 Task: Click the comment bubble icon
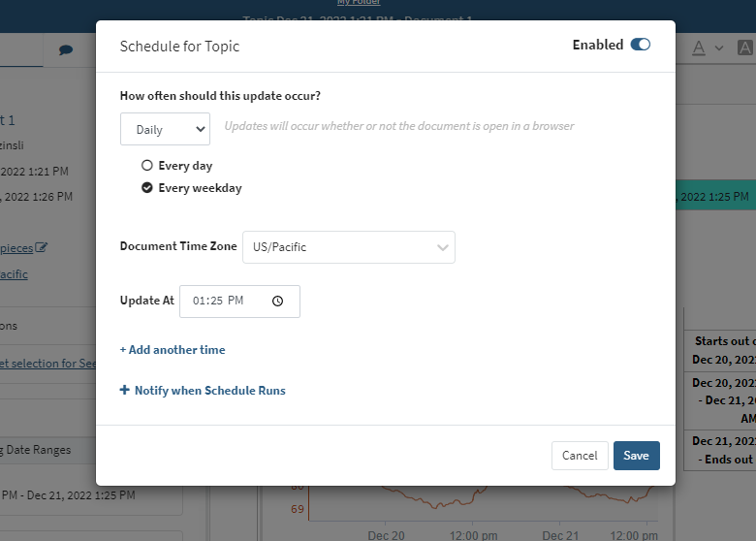point(66,49)
